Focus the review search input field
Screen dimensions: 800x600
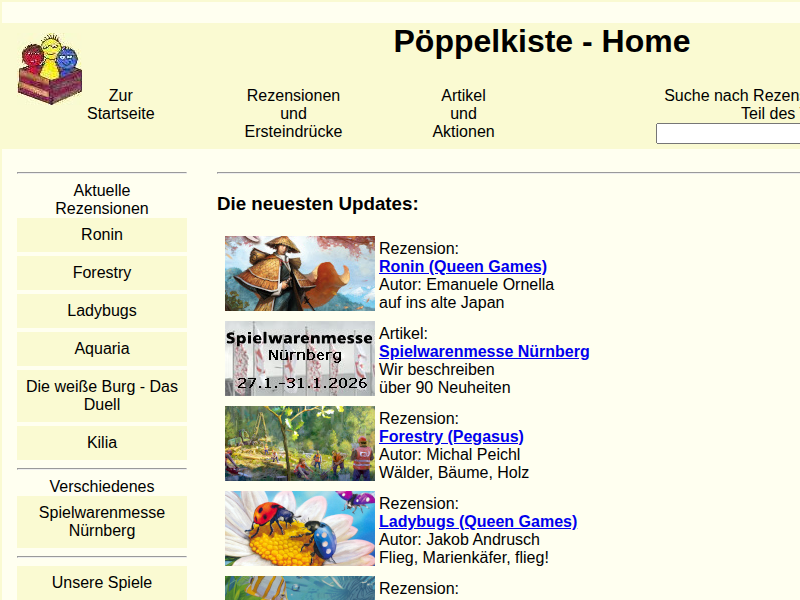[727, 134]
